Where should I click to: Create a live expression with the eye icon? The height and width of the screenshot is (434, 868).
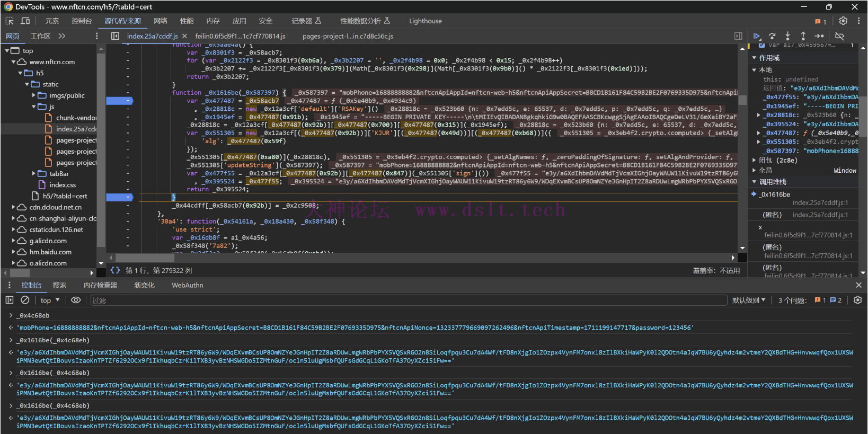pos(76,300)
